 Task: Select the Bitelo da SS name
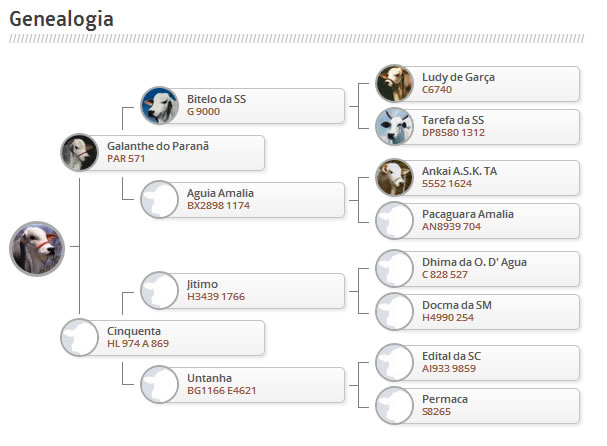(216, 99)
